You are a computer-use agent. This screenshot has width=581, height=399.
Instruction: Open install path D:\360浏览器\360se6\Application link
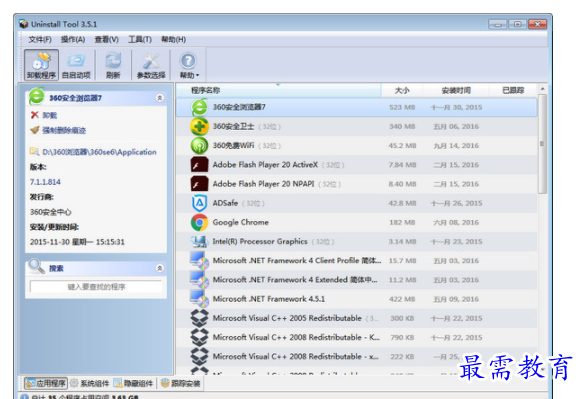pyautogui.click(x=99, y=152)
